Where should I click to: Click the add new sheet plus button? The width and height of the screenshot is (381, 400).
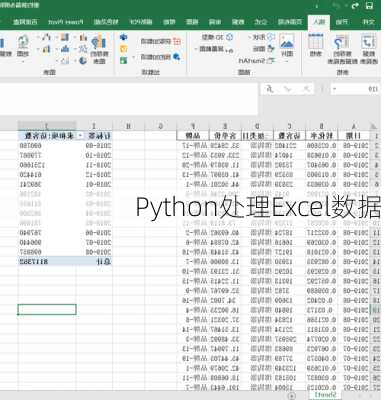(x=292, y=396)
